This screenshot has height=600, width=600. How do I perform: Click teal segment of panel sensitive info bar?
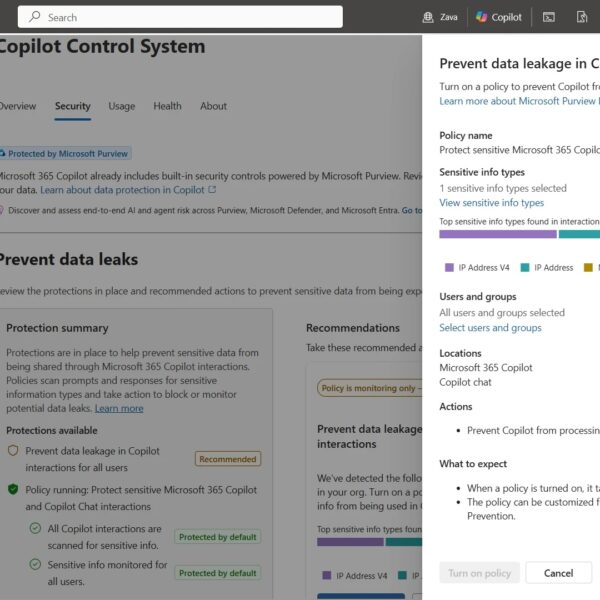click(579, 234)
